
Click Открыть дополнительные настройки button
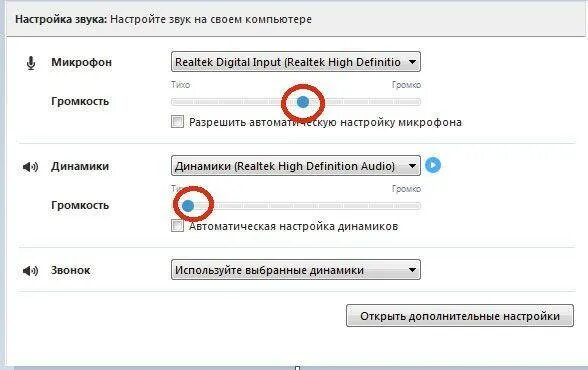point(460,316)
